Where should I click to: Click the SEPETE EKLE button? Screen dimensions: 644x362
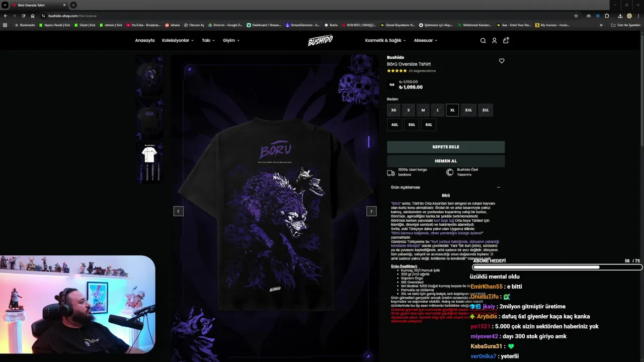tap(446, 147)
